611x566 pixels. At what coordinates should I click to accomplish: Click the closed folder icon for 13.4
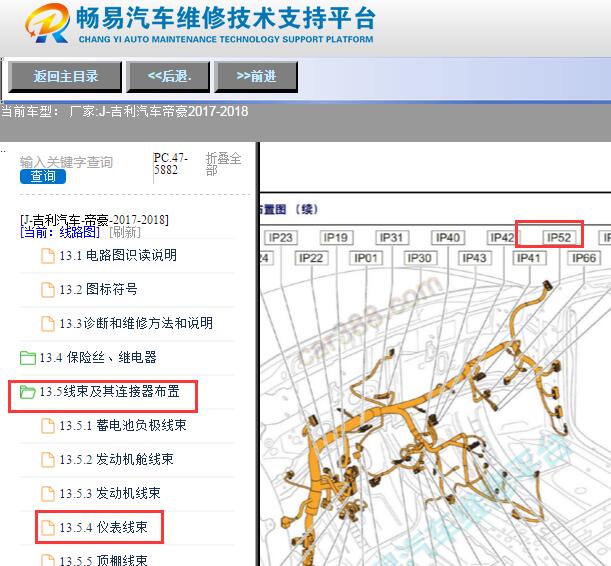(x=28, y=358)
